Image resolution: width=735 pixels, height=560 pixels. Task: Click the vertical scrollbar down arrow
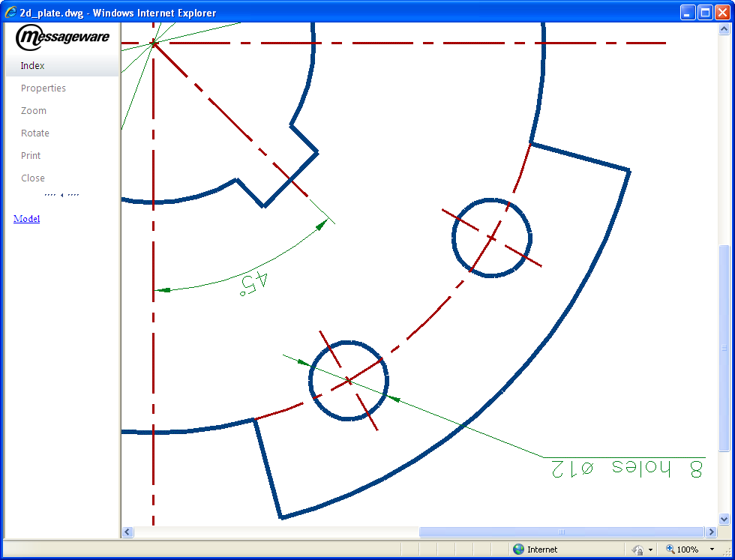pos(724,519)
